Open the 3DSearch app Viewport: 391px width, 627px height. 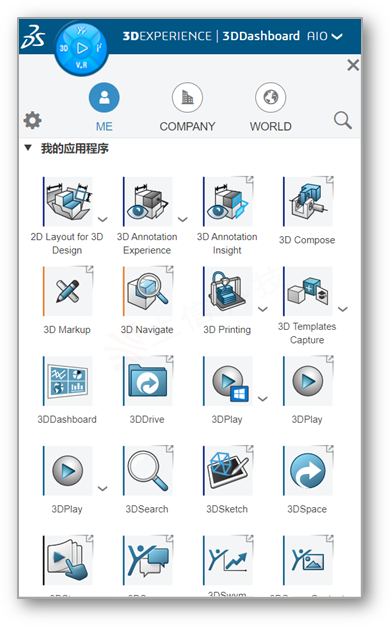pos(148,470)
